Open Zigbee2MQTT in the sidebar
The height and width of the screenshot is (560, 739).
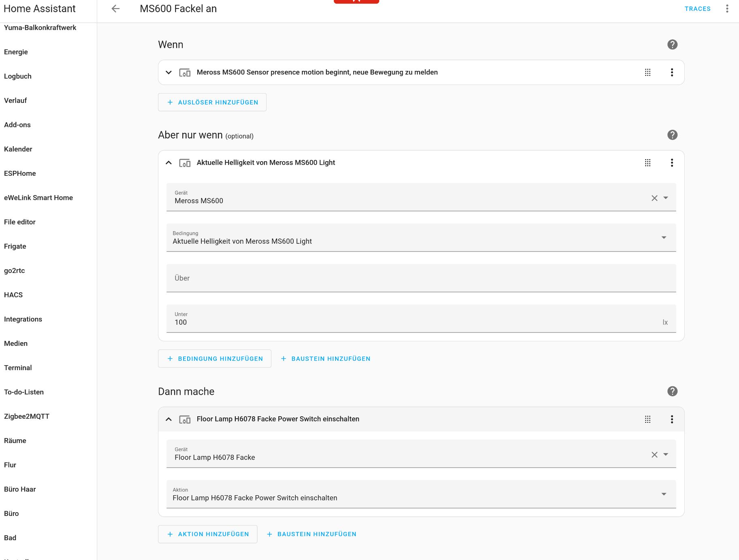27,416
